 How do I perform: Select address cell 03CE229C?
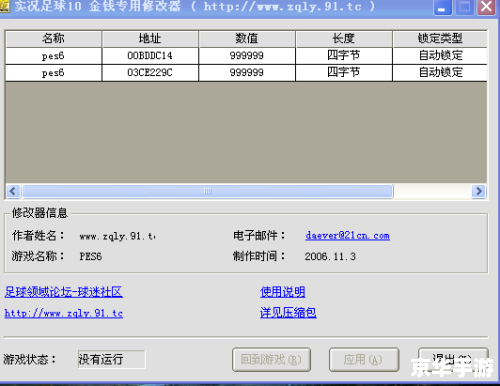pos(150,73)
